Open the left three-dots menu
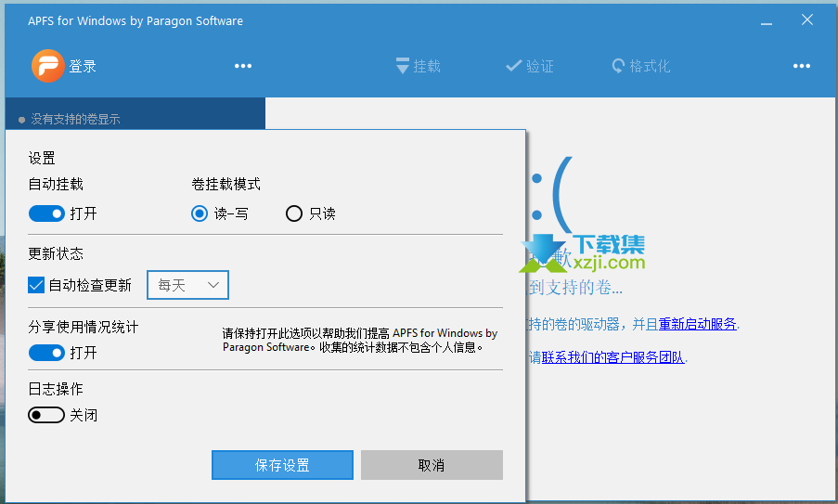The height and width of the screenshot is (504, 838). coord(243,66)
